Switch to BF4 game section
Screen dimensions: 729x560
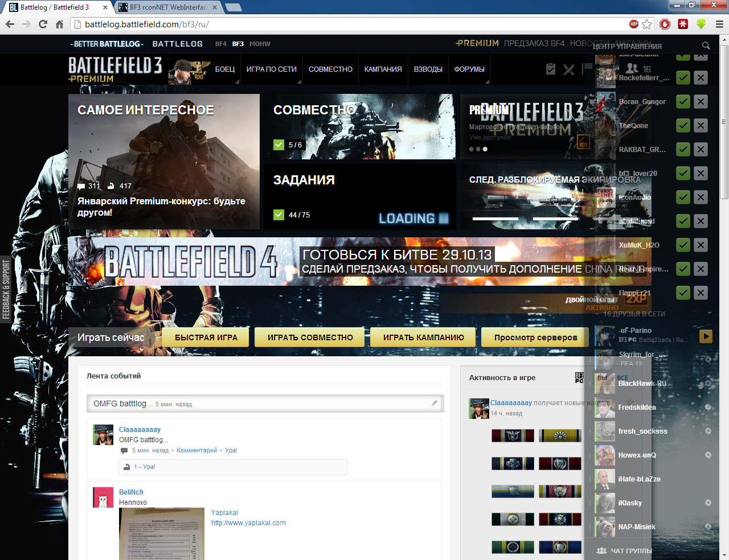(x=220, y=44)
